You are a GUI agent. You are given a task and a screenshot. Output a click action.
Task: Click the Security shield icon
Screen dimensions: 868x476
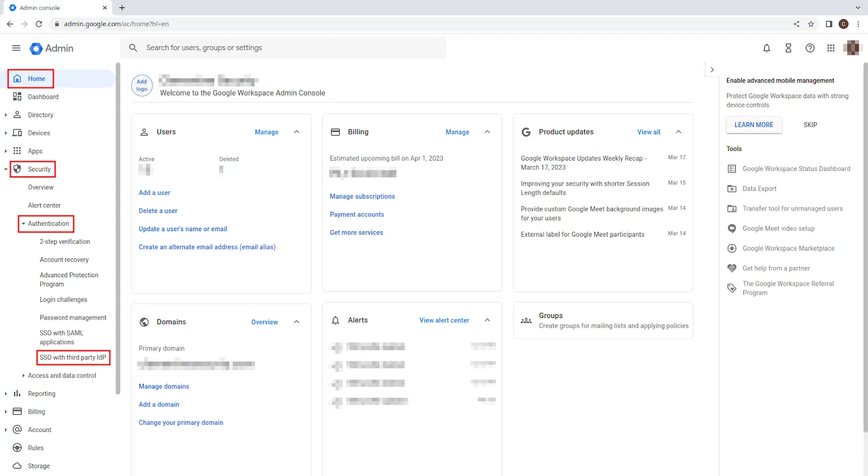[x=17, y=169]
